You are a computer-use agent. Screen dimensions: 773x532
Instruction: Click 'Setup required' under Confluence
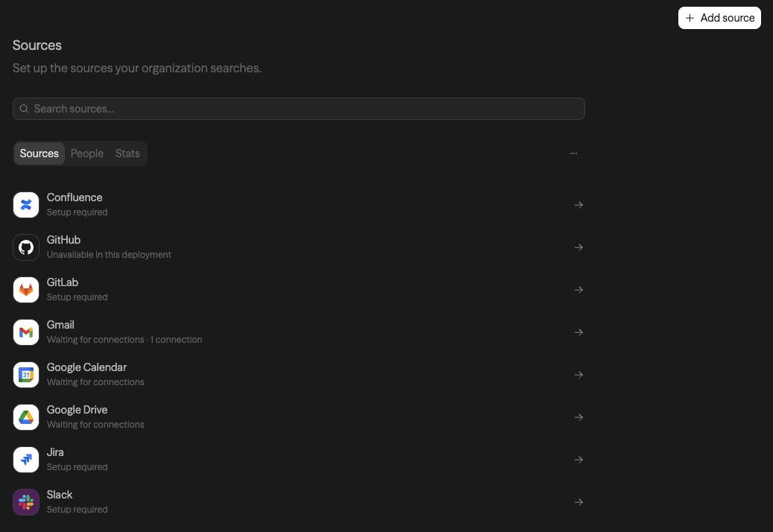(77, 212)
